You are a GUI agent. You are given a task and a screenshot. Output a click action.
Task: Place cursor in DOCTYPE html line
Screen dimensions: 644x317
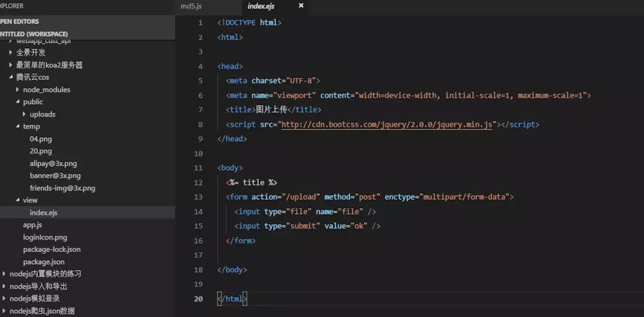click(x=249, y=23)
